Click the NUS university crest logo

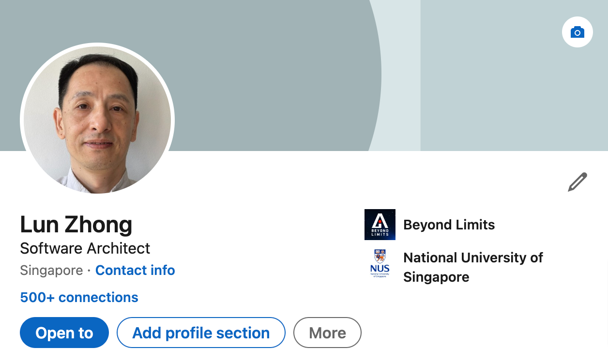(x=380, y=263)
